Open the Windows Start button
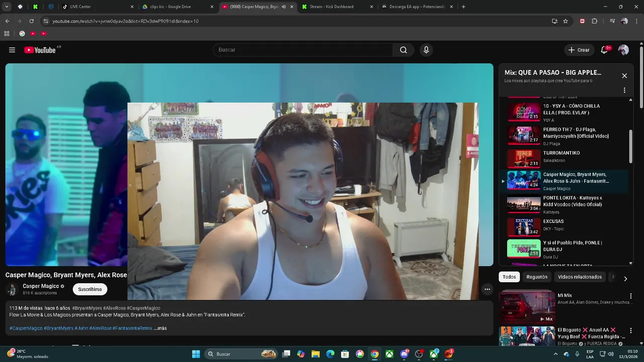This screenshot has width=644, height=362. (196, 354)
